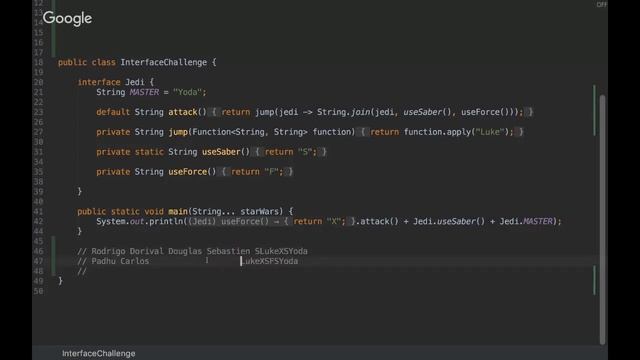Click Jedi.MASTER at the end of line 42
The image size is (640, 360).
[x=526, y=222]
